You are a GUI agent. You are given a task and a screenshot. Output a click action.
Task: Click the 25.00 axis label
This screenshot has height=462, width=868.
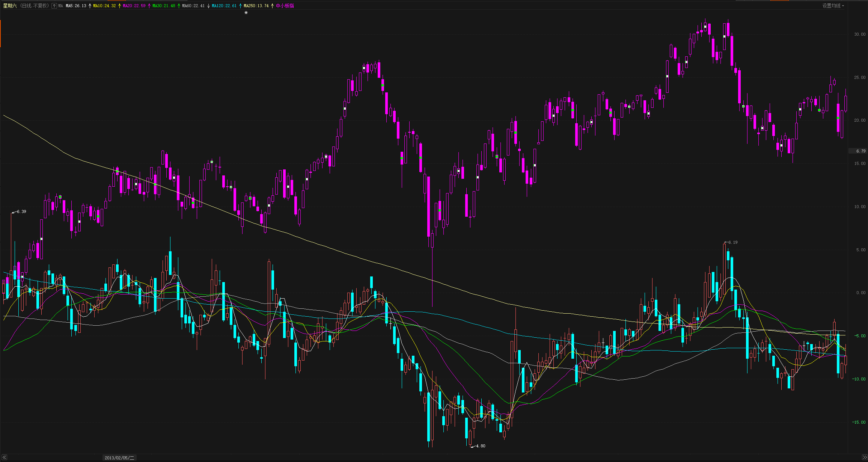coord(860,77)
